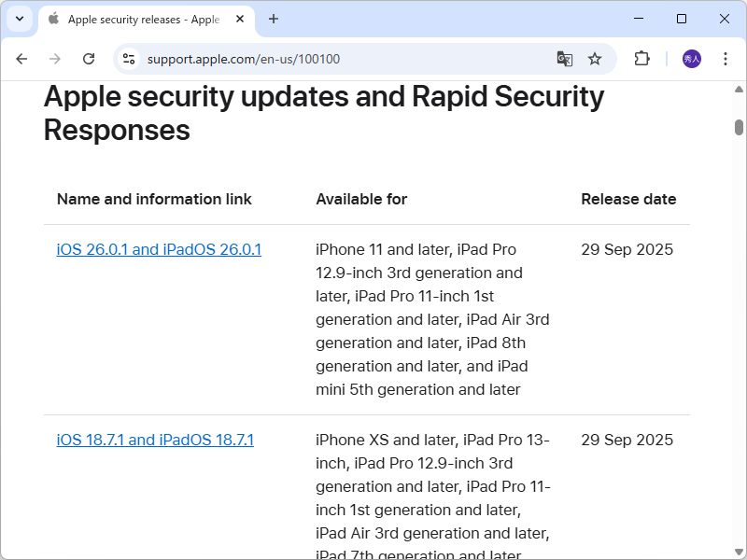The image size is (747, 560).
Task: Open Google Translate for this page
Action: 564,58
